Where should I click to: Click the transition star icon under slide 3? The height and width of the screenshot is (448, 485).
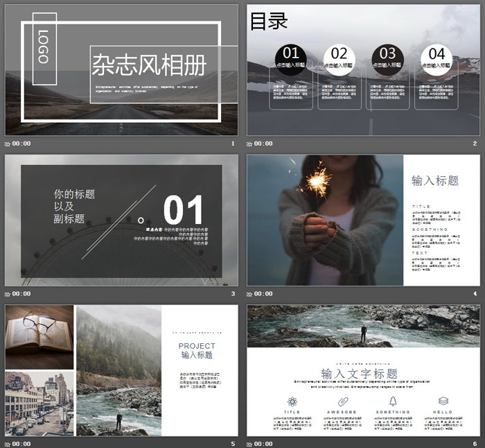click(x=8, y=294)
